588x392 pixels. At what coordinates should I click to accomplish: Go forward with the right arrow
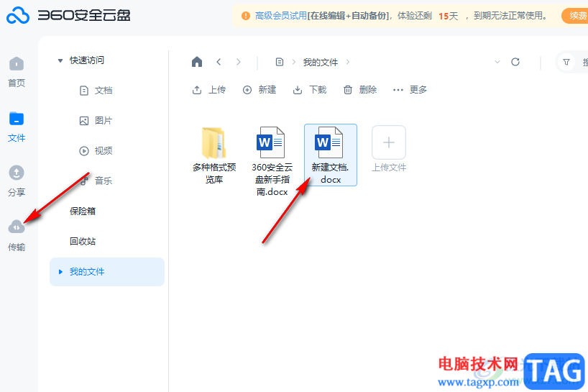(x=239, y=62)
